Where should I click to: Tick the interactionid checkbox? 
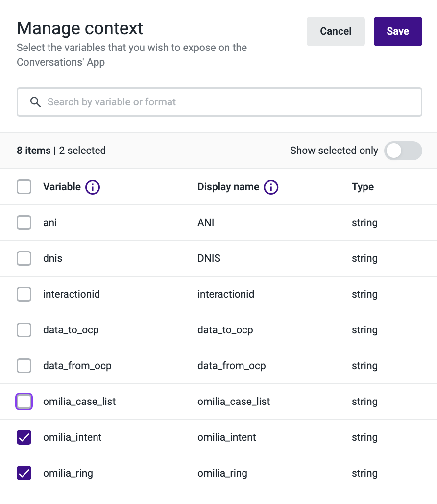(x=24, y=294)
